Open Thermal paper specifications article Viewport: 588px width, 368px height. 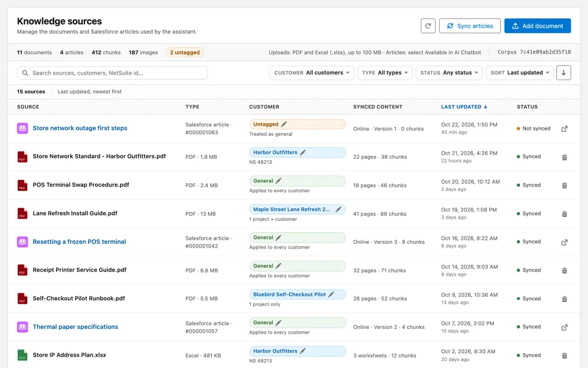pyautogui.click(x=75, y=327)
